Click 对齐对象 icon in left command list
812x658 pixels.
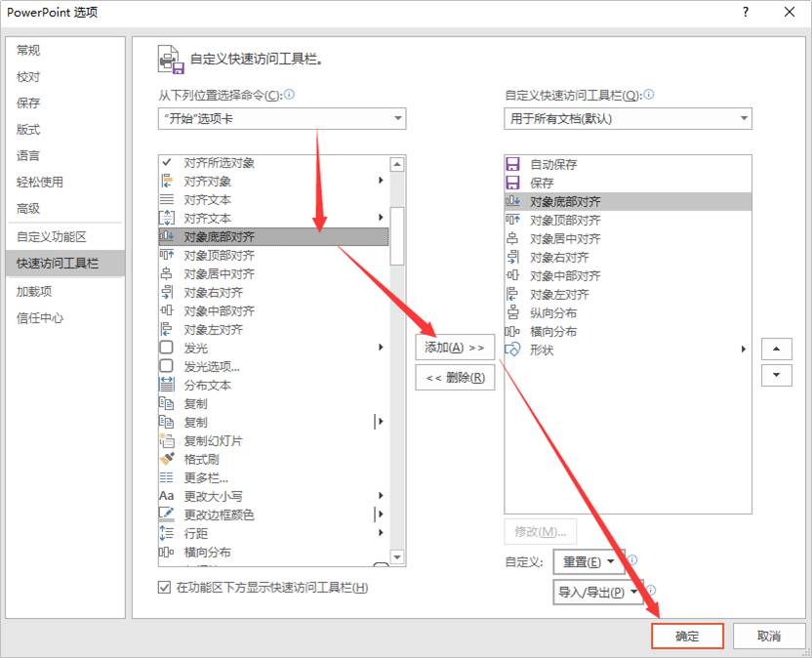166,182
